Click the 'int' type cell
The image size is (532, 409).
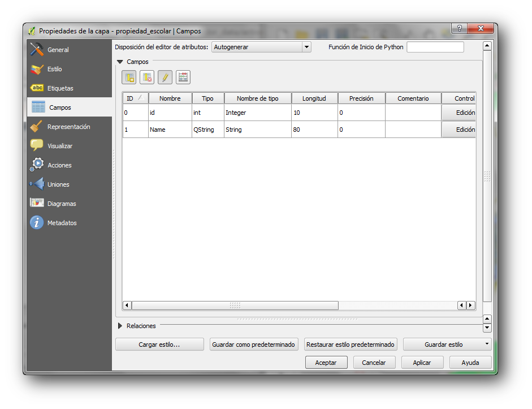pyautogui.click(x=207, y=113)
